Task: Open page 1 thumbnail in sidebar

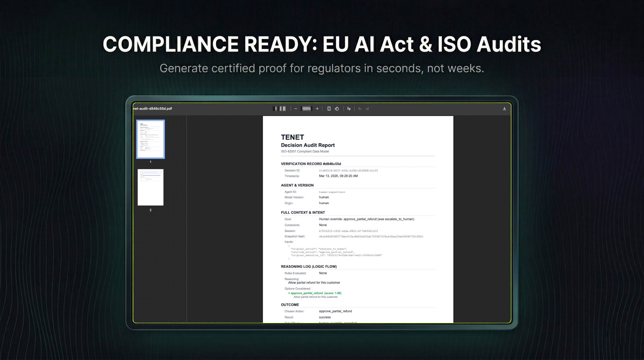Action: click(150, 139)
